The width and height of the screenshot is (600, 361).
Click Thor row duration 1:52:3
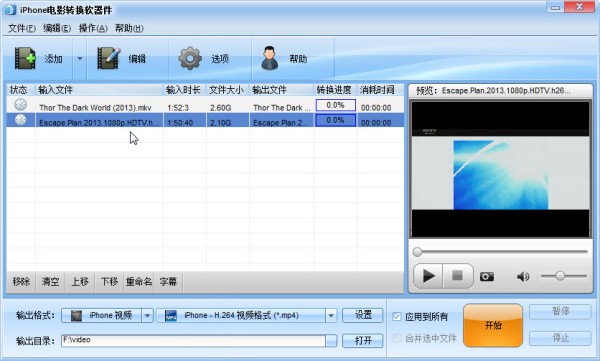[178, 108]
